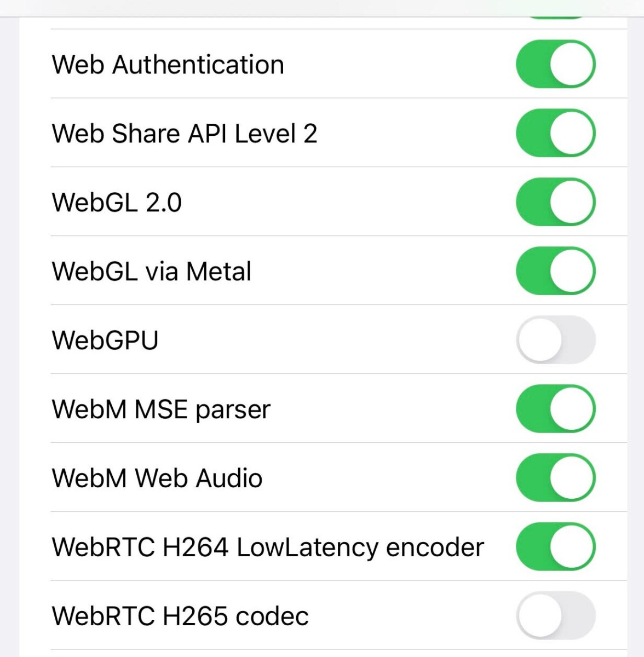Disable the WebM Web Audio toggle
The width and height of the screenshot is (644, 657).
tap(555, 478)
